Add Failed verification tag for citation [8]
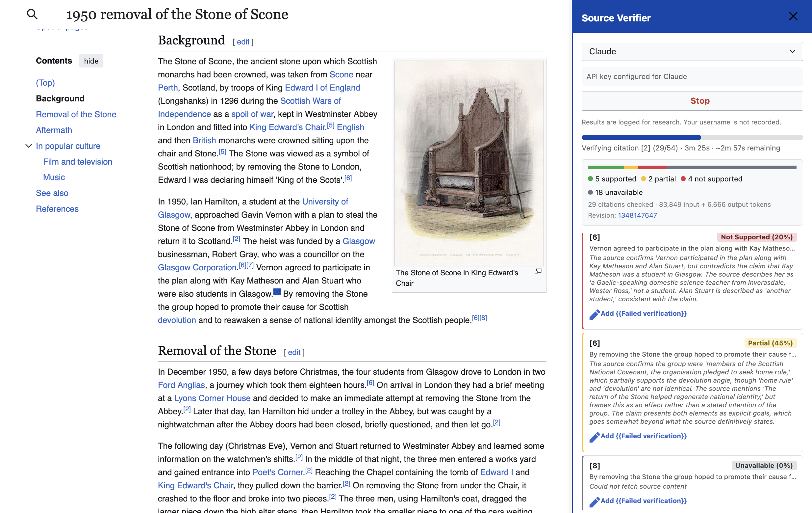This screenshot has width=812, height=513. pos(644,501)
